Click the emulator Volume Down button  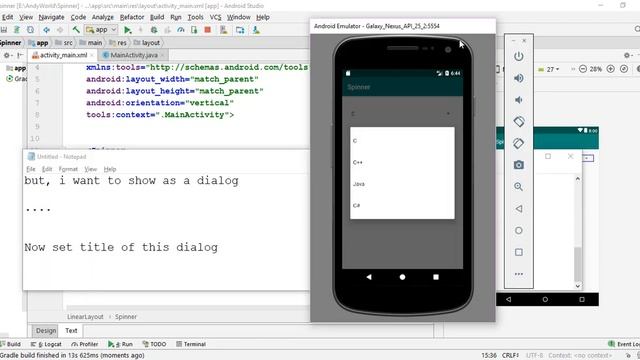[x=519, y=100]
